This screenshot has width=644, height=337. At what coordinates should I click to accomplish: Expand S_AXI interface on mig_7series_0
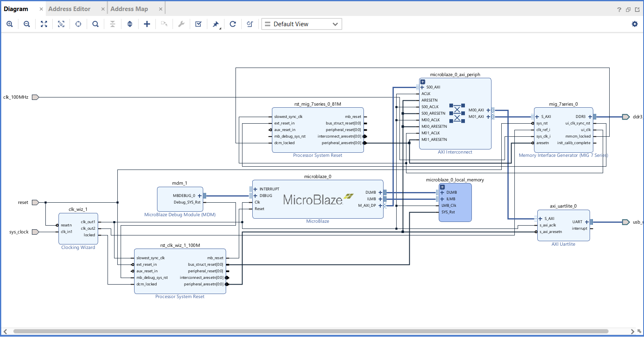tap(537, 117)
